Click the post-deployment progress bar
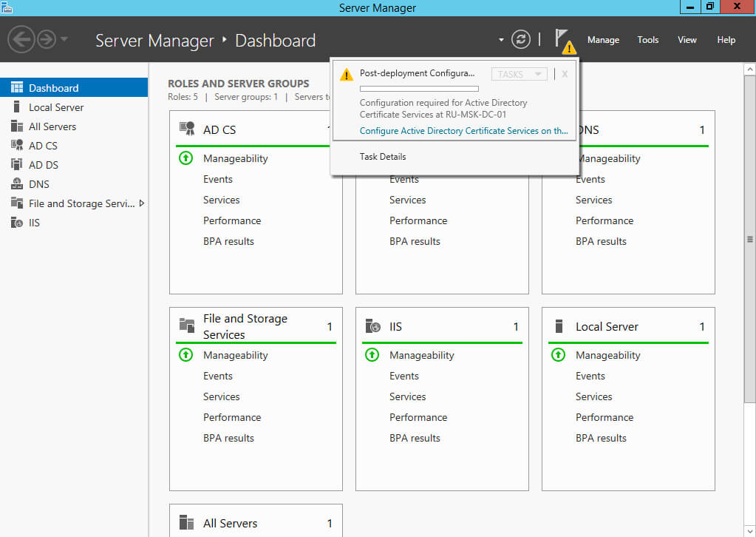The width and height of the screenshot is (756, 537). [x=419, y=89]
